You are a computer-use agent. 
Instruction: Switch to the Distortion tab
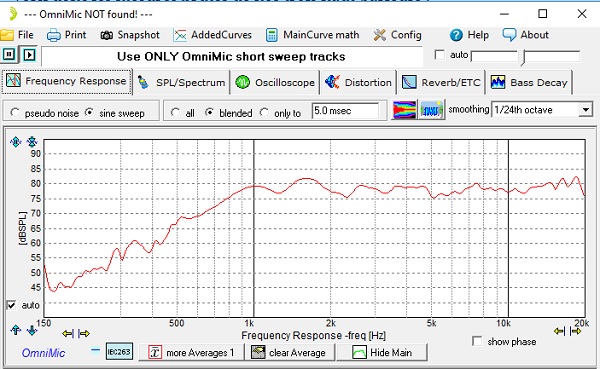click(358, 82)
